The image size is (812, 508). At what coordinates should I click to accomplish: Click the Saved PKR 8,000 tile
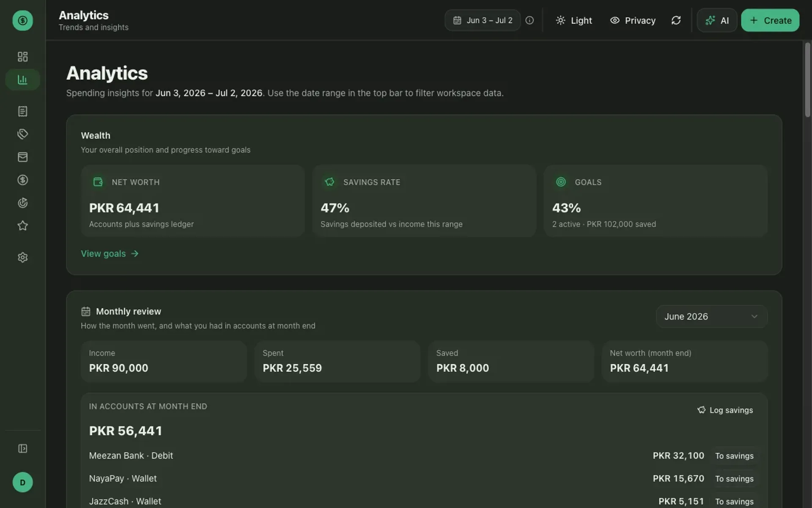tap(511, 362)
